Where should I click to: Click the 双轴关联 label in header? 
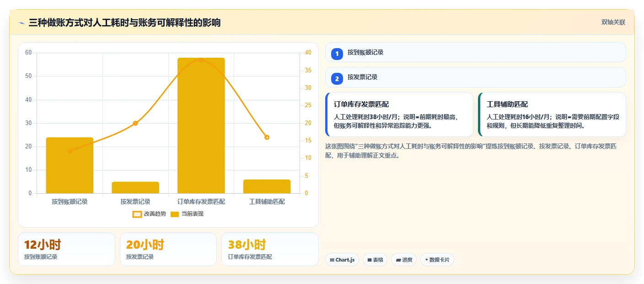(x=613, y=22)
